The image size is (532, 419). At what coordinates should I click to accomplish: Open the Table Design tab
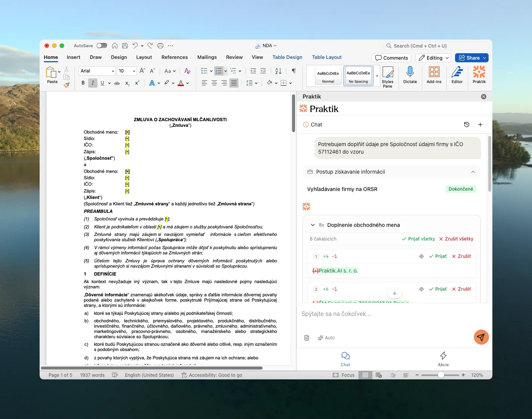click(287, 57)
